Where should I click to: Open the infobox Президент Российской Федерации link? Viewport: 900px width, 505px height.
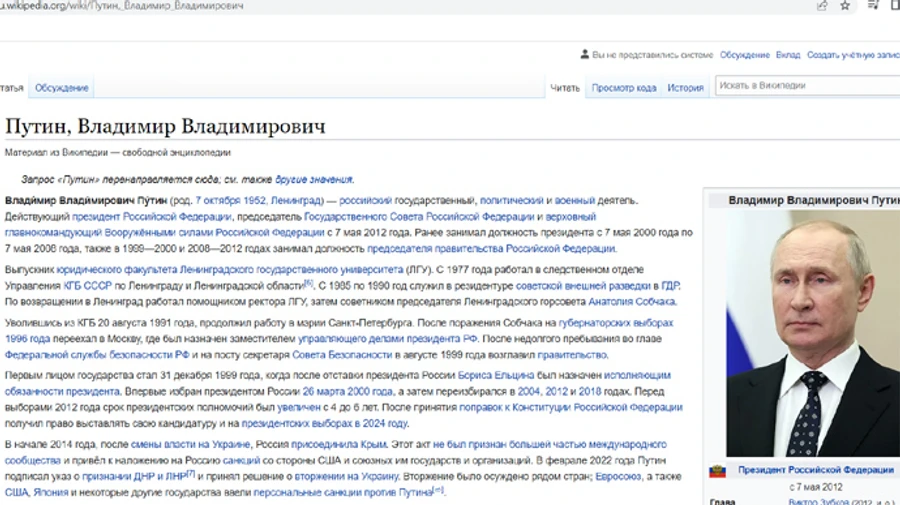click(x=816, y=470)
